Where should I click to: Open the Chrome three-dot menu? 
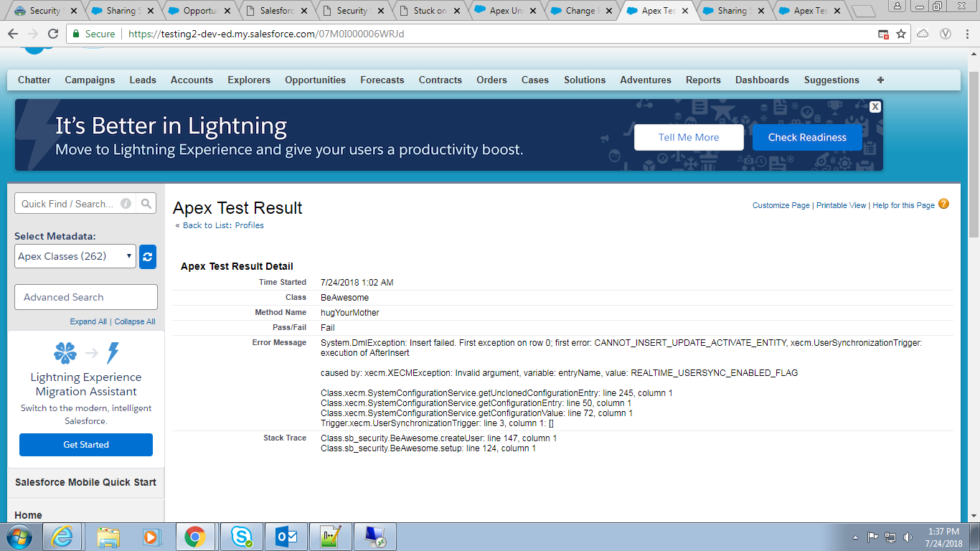tap(966, 34)
